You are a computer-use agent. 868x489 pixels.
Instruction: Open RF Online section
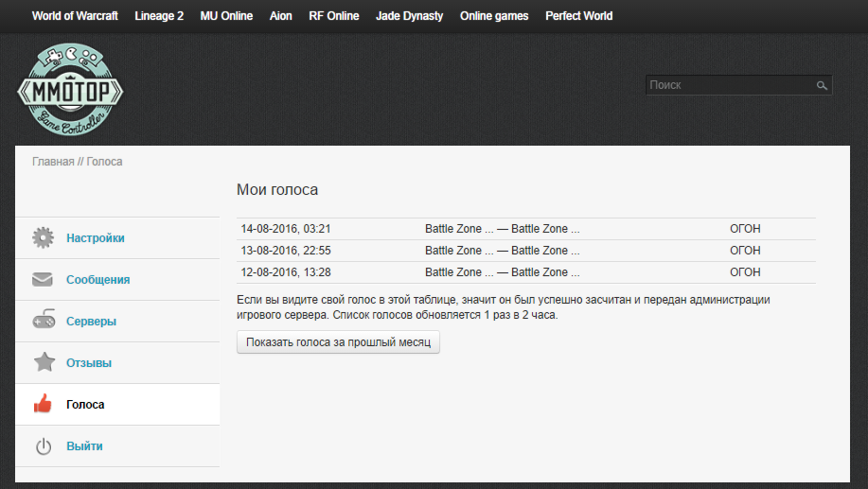[334, 16]
